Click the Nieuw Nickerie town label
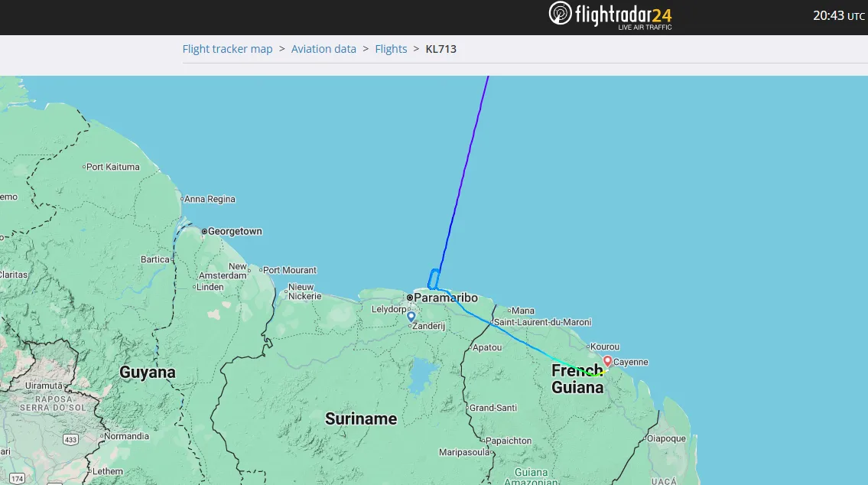This screenshot has width=868, height=485. [304, 291]
